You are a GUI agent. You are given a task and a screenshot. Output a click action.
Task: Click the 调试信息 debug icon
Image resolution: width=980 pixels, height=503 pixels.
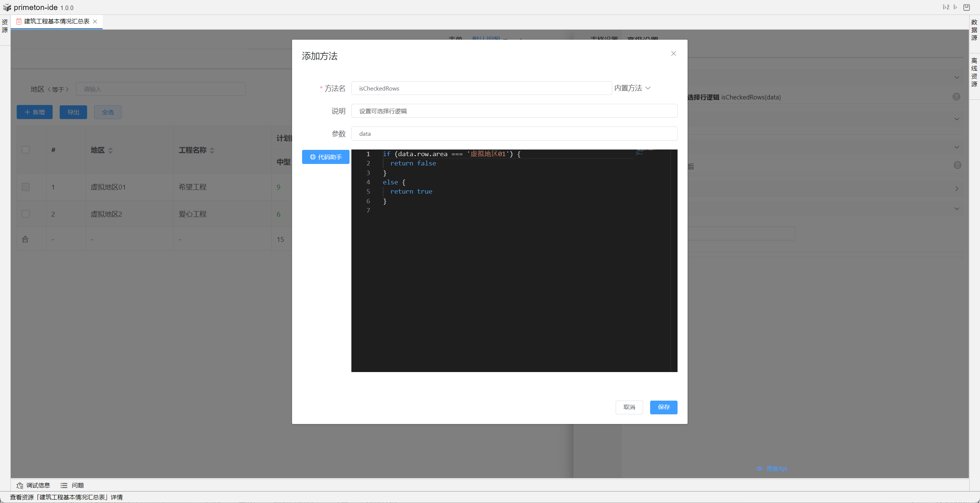click(x=20, y=486)
